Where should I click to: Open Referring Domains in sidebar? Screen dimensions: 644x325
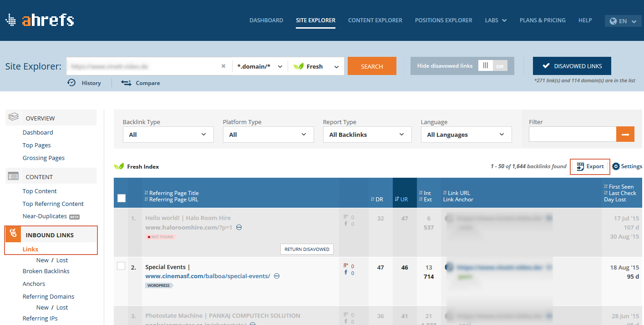pyautogui.click(x=48, y=296)
